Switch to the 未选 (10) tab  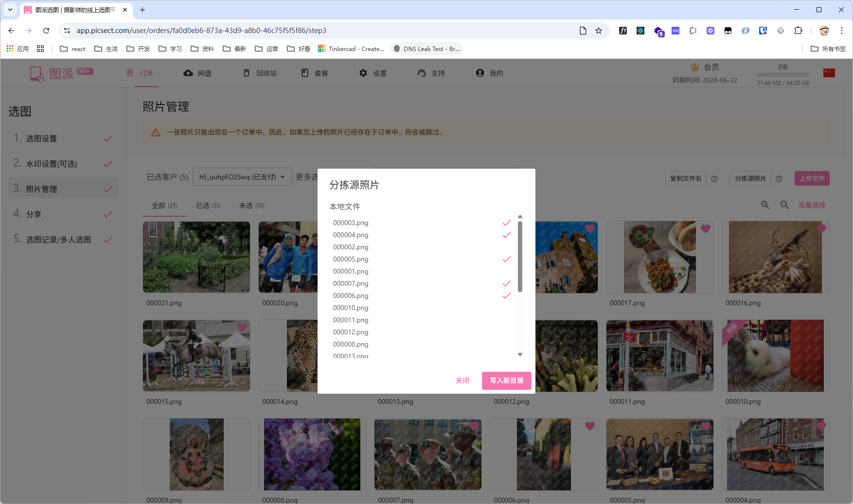pyautogui.click(x=251, y=205)
